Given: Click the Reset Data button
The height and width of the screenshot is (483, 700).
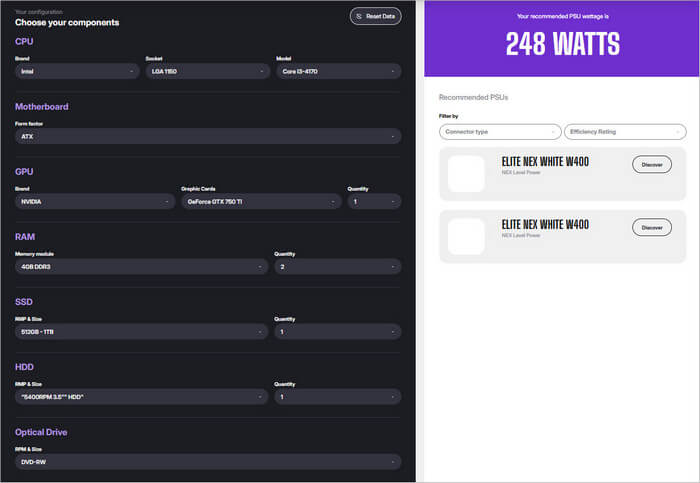Looking at the screenshot, I should [375, 16].
